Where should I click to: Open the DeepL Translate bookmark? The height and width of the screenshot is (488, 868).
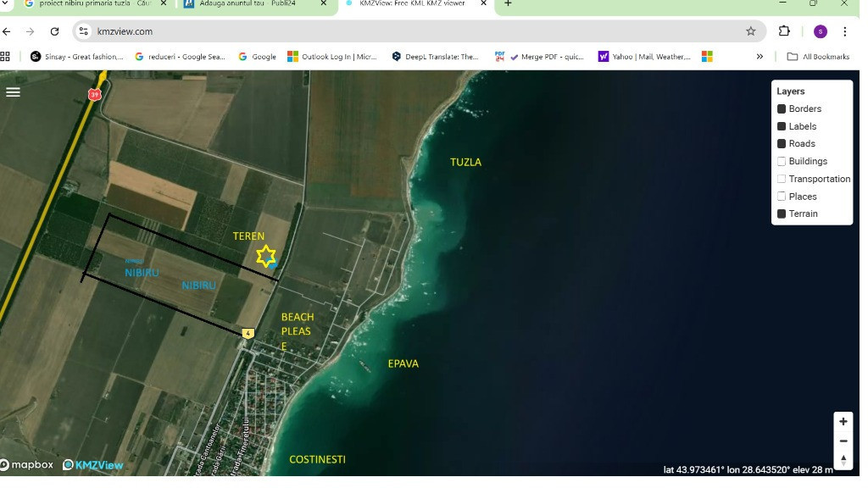pyautogui.click(x=432, y=57)
